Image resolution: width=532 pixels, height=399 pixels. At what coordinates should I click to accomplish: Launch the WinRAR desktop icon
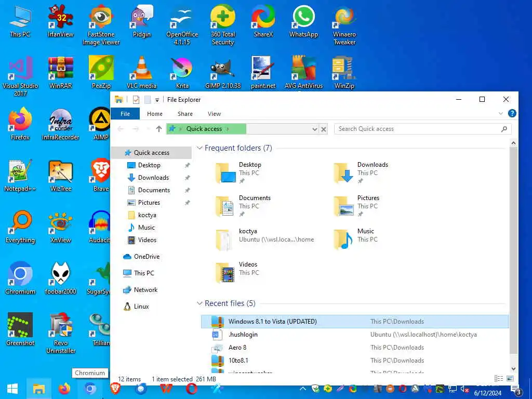point(60,73)
